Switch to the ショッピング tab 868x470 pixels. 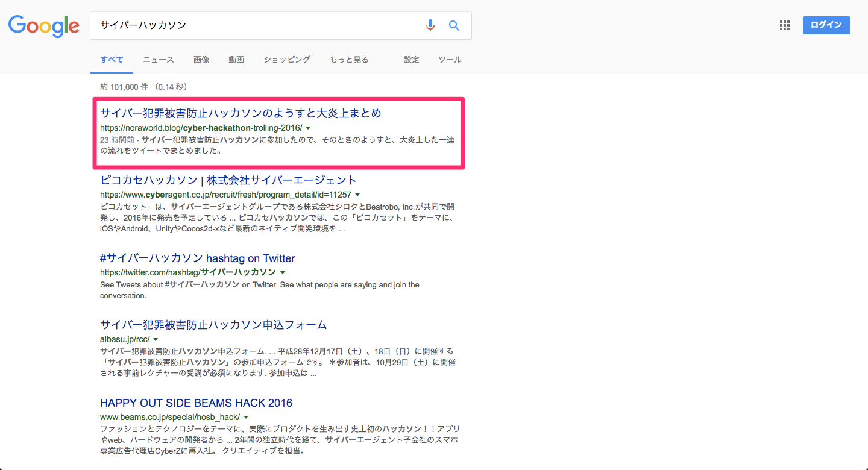287,60
